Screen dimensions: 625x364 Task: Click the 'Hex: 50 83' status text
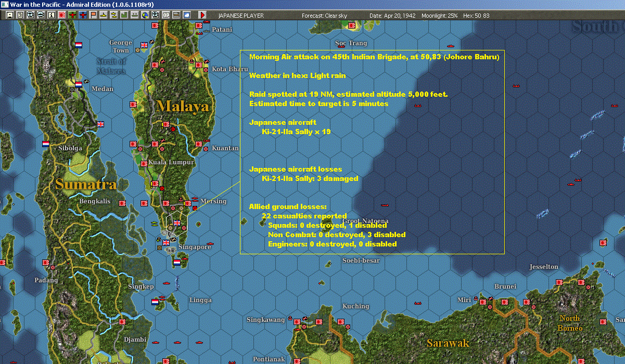pyautogui.click(x=476, y=16)
